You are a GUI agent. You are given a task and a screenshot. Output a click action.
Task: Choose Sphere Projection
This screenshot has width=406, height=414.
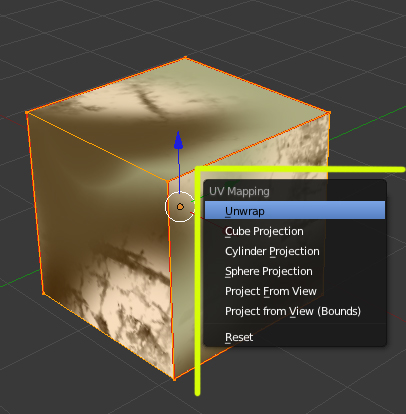click(x=295, y=271)
